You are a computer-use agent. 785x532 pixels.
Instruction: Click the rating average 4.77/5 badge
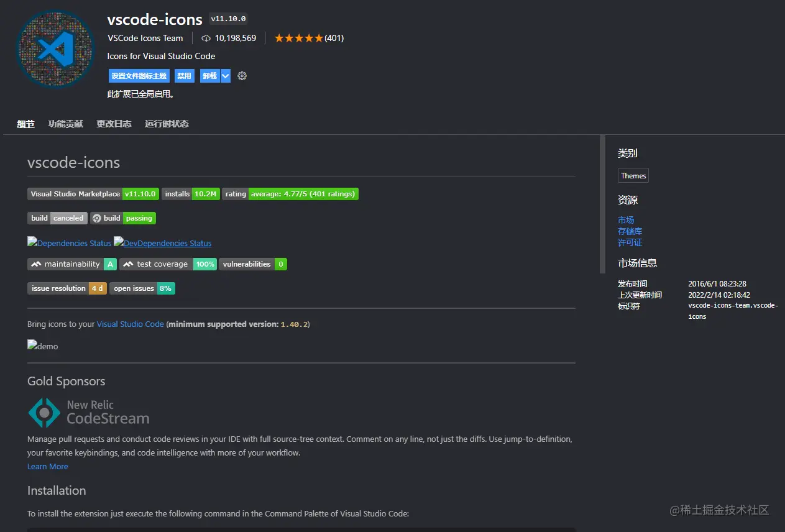click(290, 194)
